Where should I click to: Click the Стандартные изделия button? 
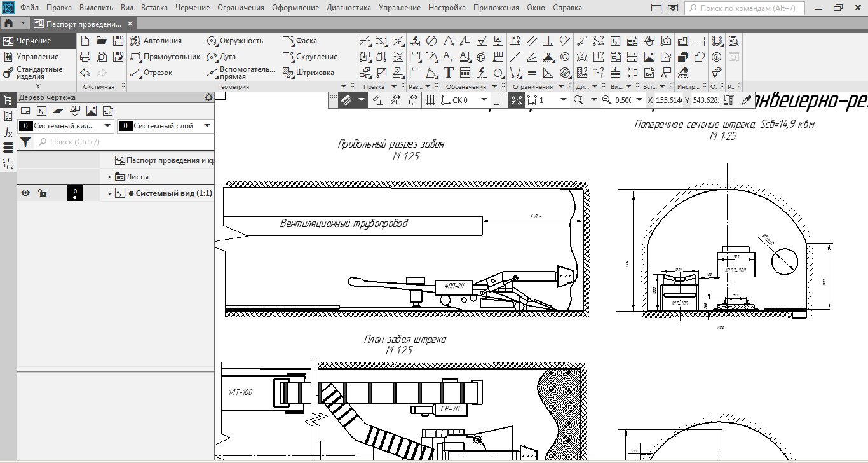pyautogui.click(x=39, y=73)
